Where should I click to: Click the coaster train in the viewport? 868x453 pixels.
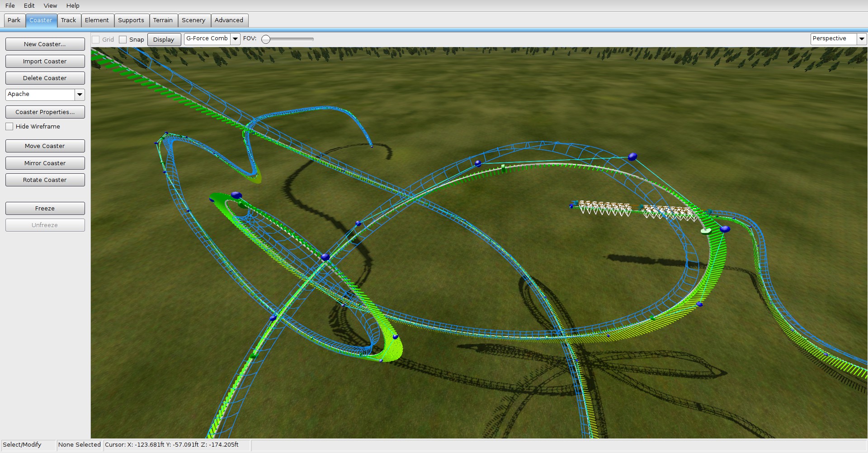[633, 210]
